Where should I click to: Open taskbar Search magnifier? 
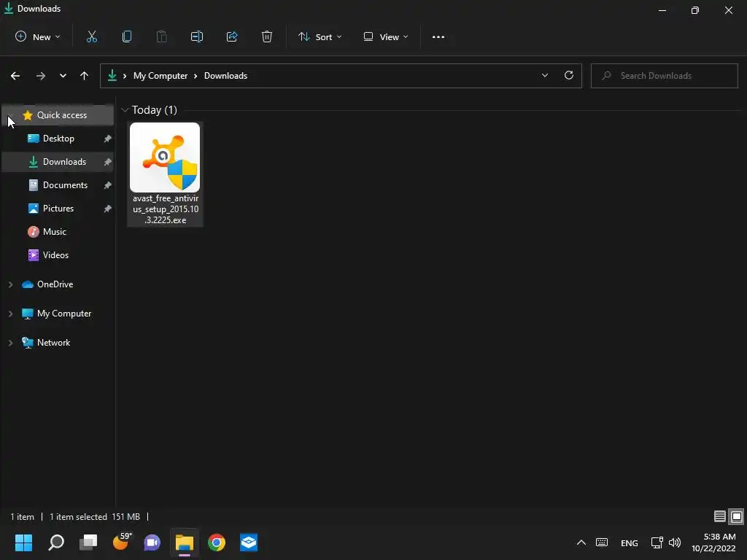[x=56, y=542]
